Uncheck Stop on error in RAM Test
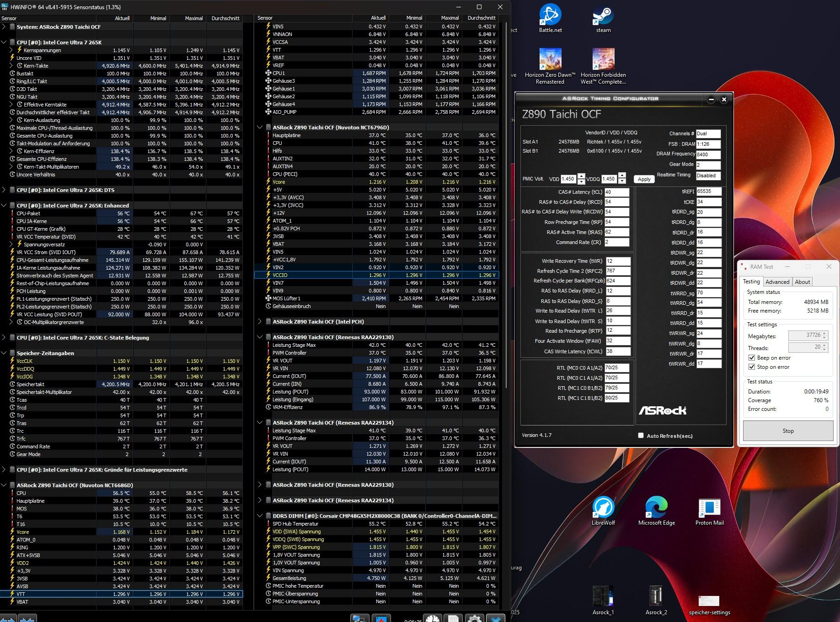The width and height of the screenshot is (840, 622). 751,367
